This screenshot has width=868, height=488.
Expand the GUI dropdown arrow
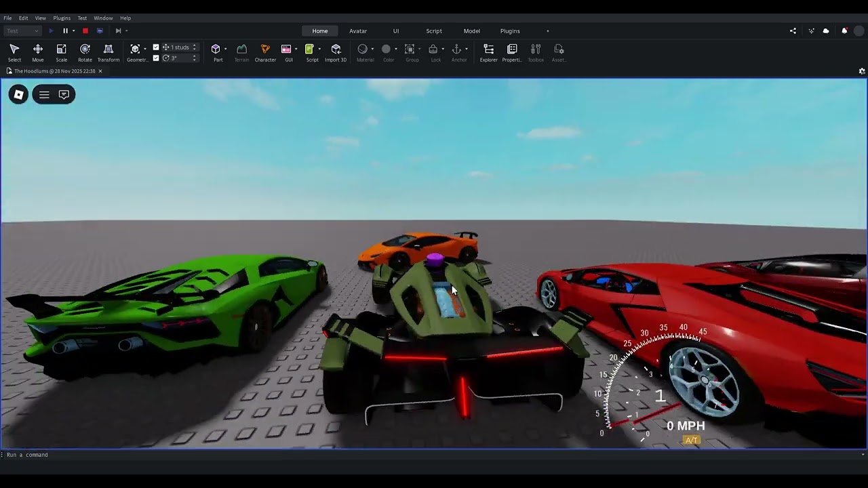296,49
